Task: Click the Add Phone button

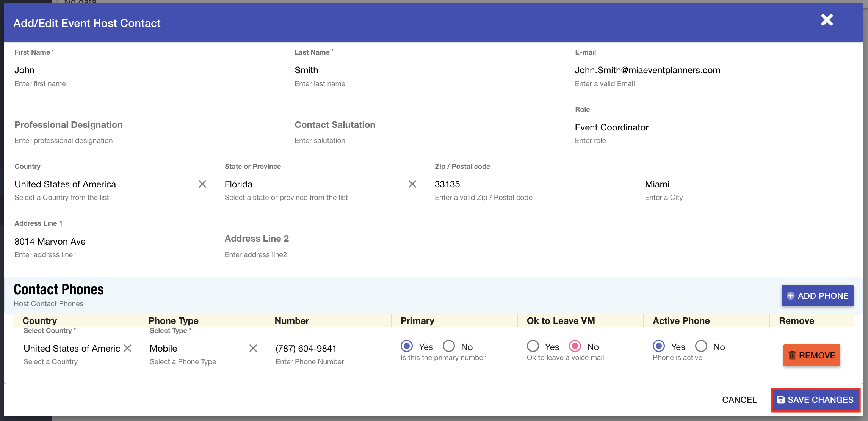Action: [x=817, y=296]
